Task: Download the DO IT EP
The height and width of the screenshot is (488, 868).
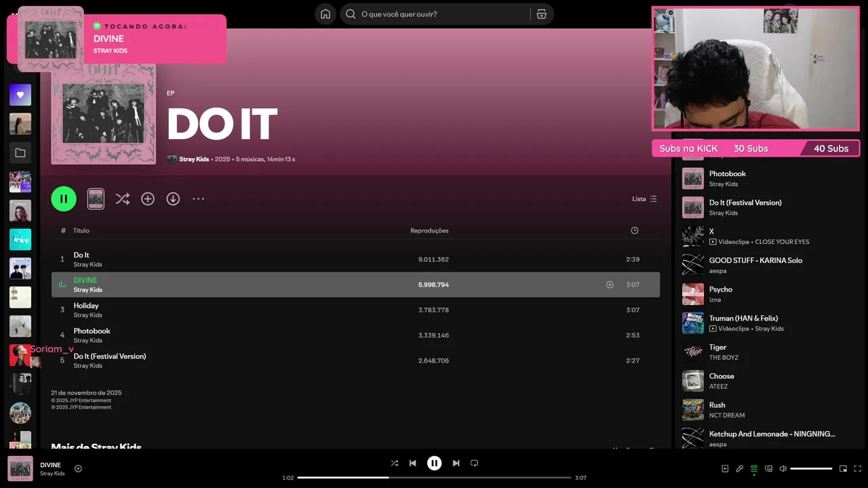Action: pyautogui.click(x=173, y=199)
